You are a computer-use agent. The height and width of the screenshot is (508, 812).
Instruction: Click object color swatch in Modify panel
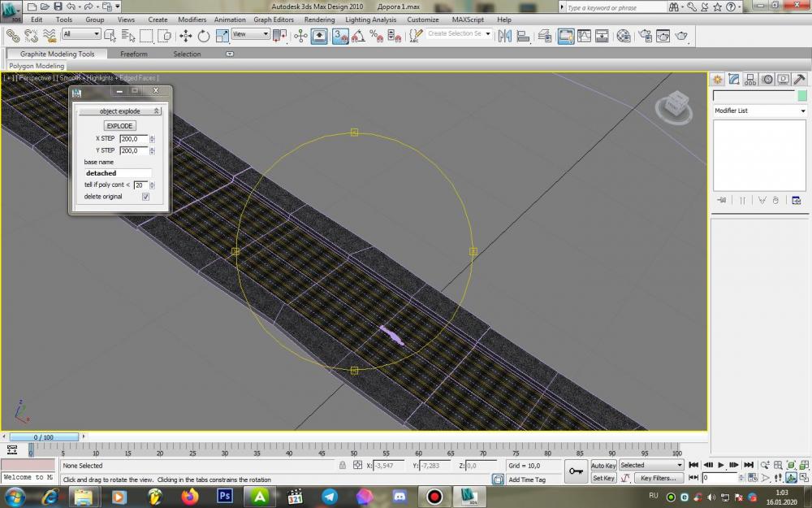click(802, 95)
